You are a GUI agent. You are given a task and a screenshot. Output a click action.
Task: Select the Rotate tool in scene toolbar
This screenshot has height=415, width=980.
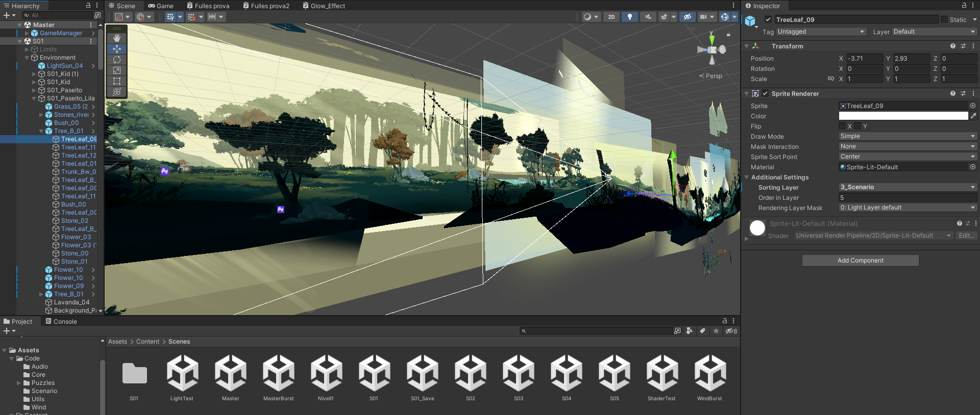pos(117,60)
